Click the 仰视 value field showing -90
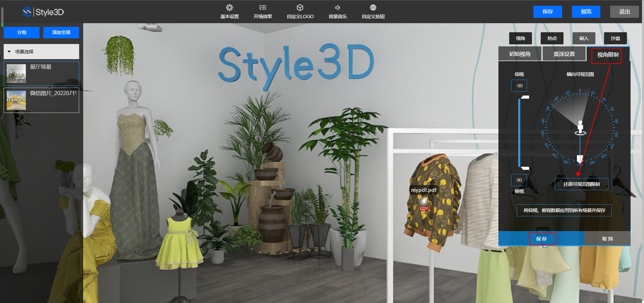 click(519, 86)
